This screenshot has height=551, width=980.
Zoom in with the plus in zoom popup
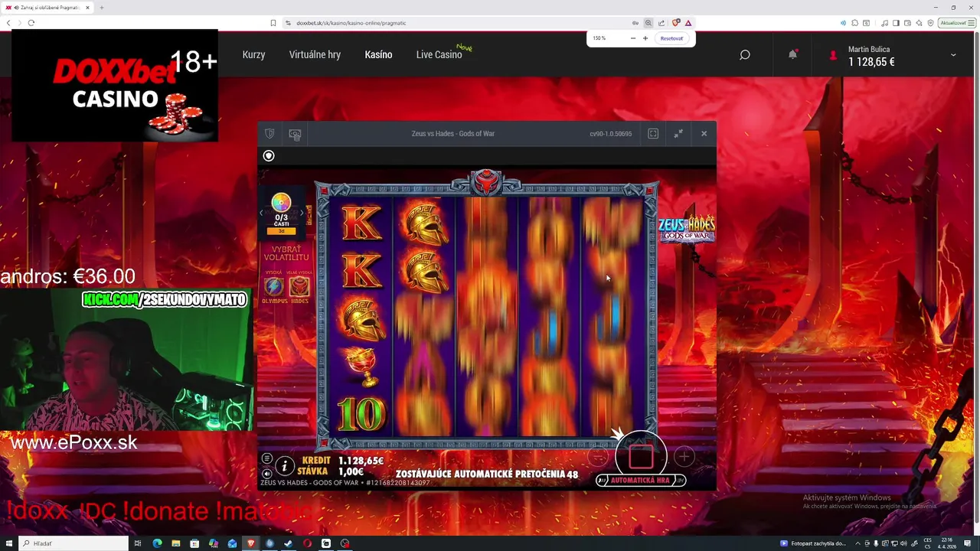pos(645,38)
